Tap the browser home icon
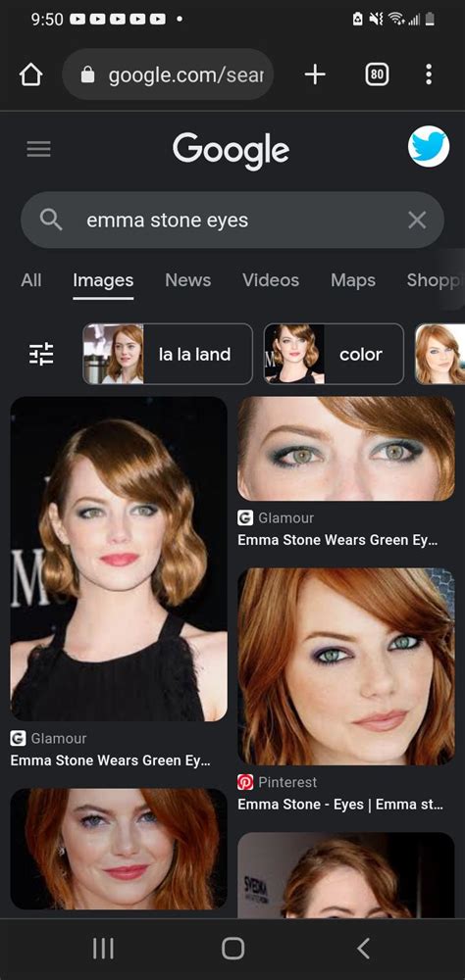The image size is (465, 980). (x=30, y=75)
